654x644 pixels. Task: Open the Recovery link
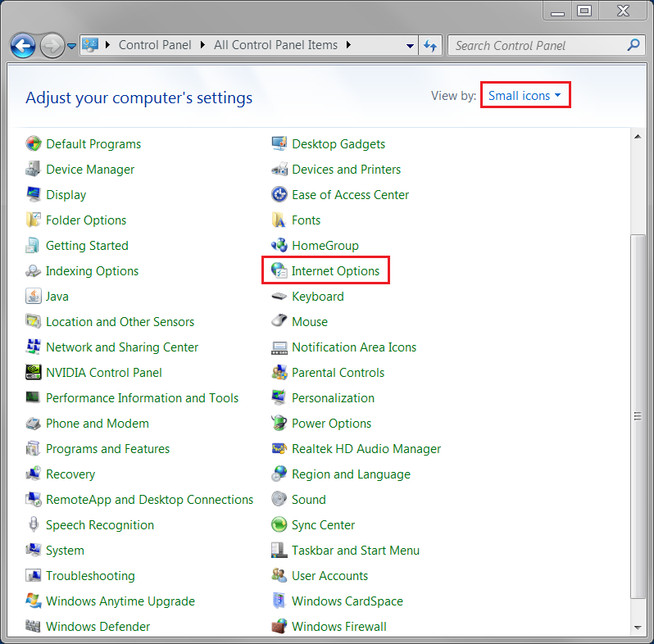click(x=70, y=474)
